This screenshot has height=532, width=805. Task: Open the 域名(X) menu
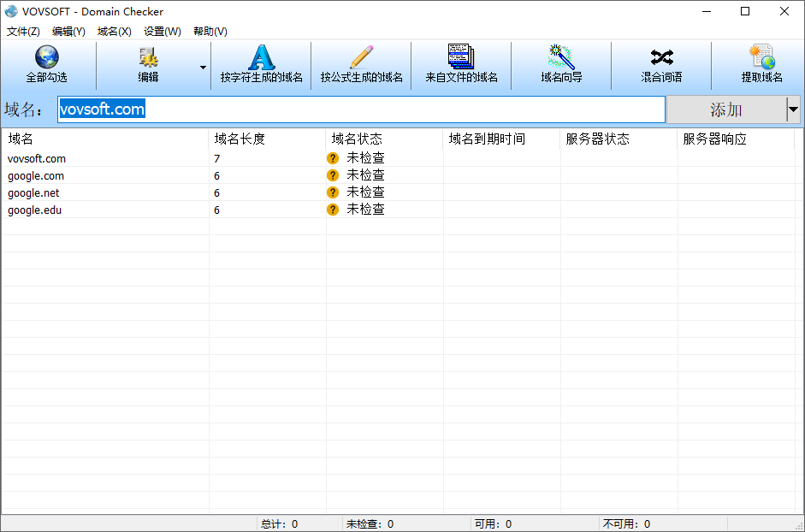click(114, 32)
